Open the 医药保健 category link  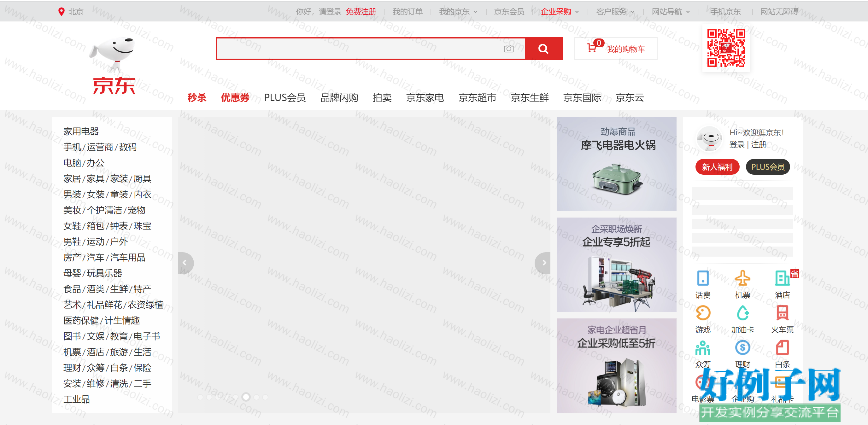(81, 321)
